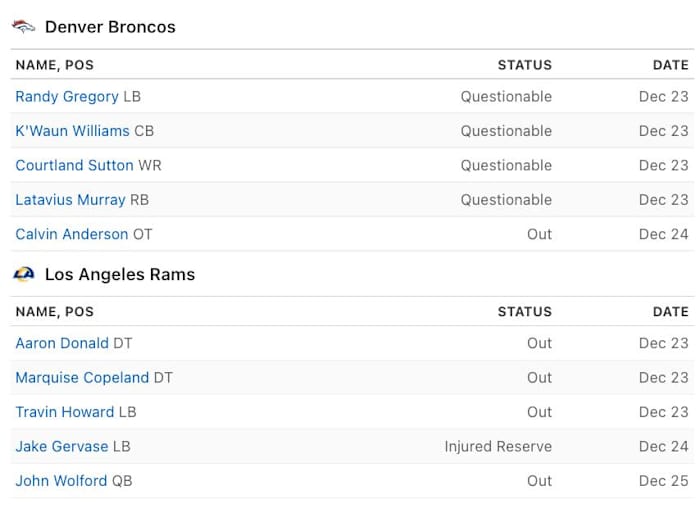700x513 pixels.
Task: Open Calvin Anderson player link
Action: [71, 234]
